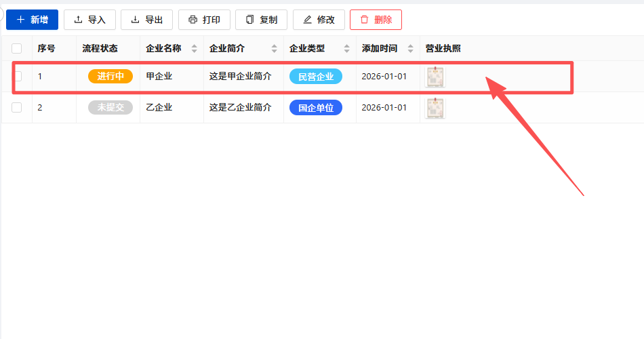Click the 未提交 status tag

click(x=110, y=108)
